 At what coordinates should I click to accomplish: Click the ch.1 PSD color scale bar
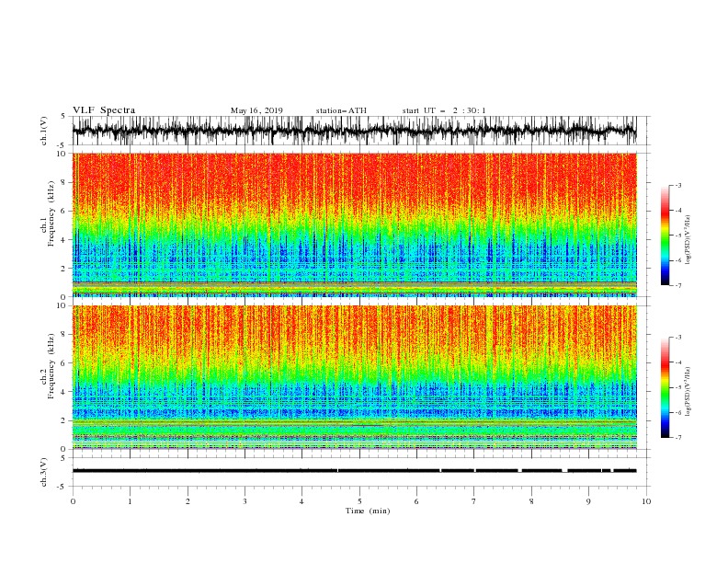click(x=665, y=236)
